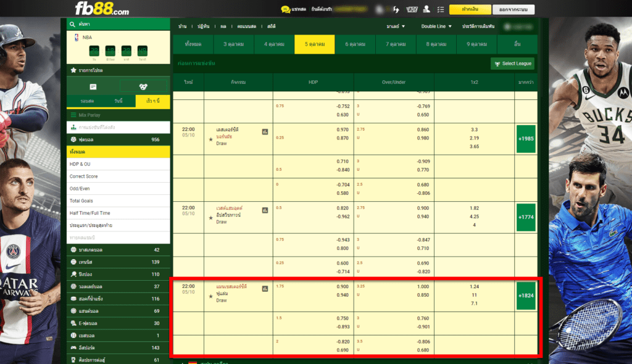Click the draw odds 7.1 for Manchester City
Viewport: 632px width, 364px height.
(x=474, y=304)
